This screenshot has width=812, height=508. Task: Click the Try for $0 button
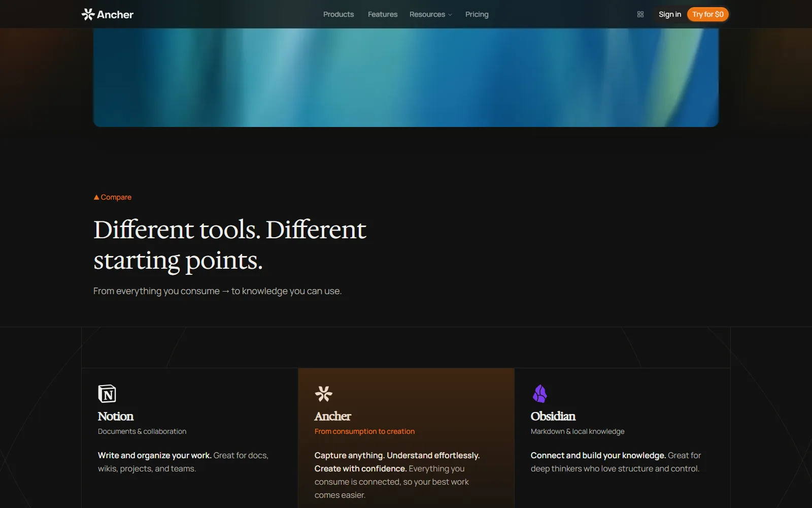pyautogui.click(x=708, y=14)
